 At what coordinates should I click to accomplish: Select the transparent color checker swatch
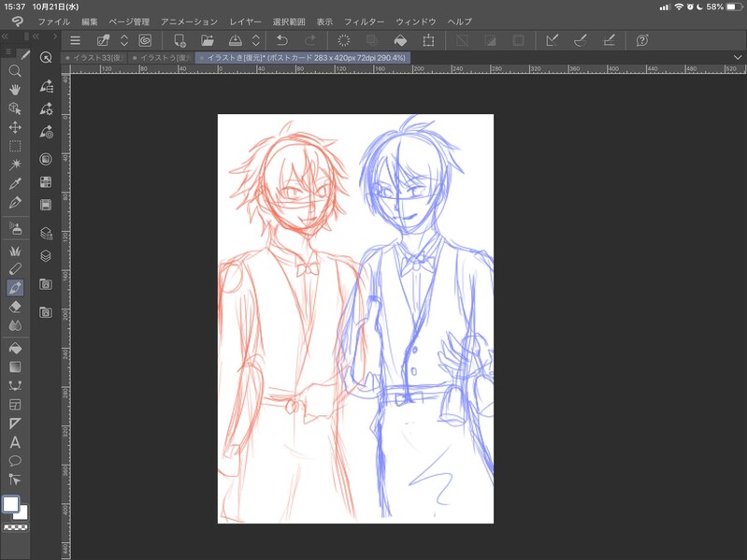coord(15,527)
